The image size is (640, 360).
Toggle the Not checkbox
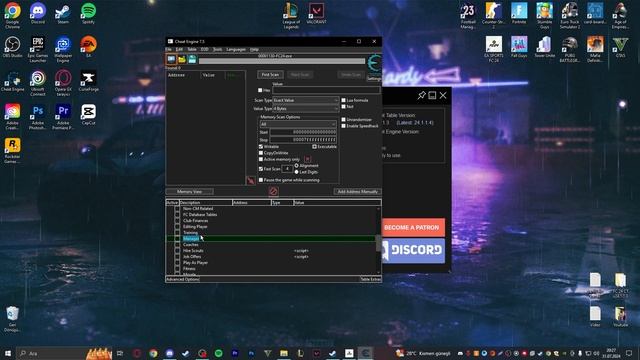coord(344,107)
